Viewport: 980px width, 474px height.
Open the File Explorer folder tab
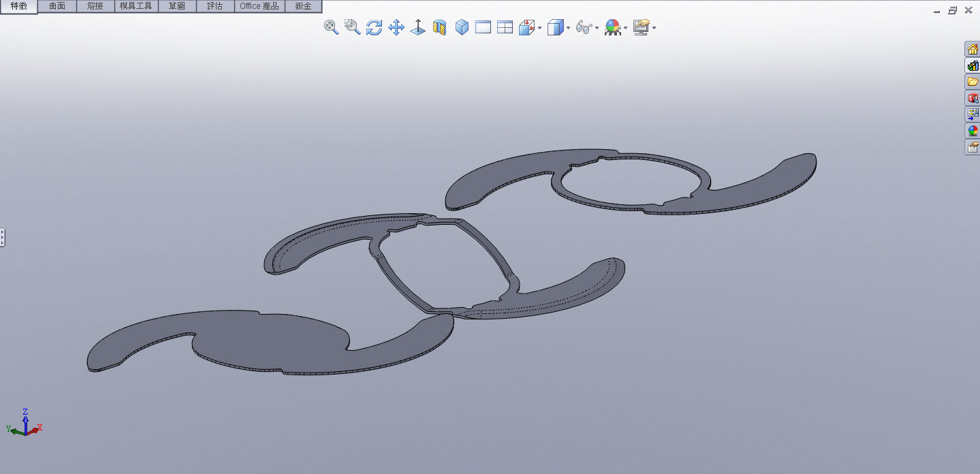972,82
